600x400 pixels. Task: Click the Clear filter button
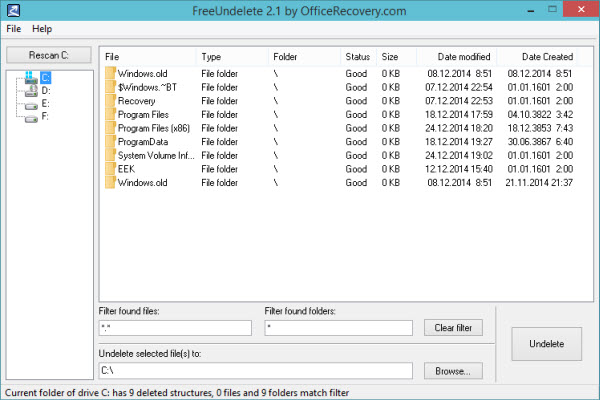(x=453, y=328)
